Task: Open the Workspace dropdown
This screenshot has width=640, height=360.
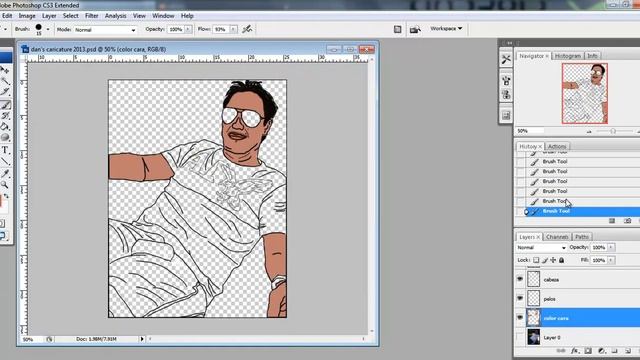Action: [446, 29]
